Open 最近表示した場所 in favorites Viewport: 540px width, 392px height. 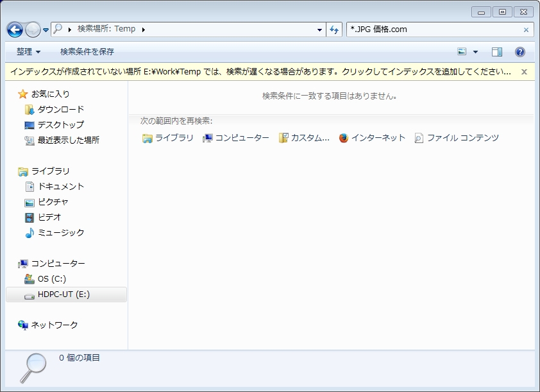[68, 141]
